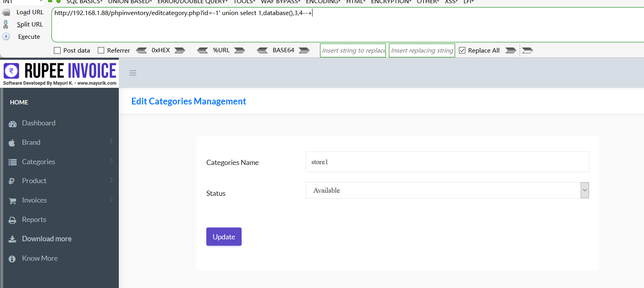Image resolution: width=644 pixels, height=288 pixels.
Task: Click the Download more icon
Action: point(13,239)
